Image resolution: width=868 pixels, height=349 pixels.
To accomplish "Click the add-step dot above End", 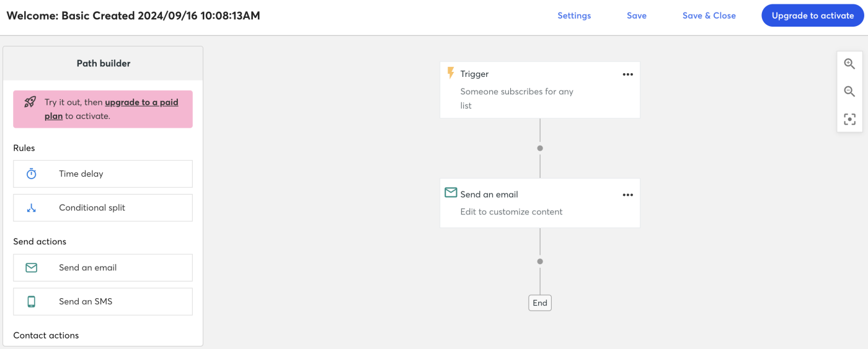I will [x=540, y=262].
